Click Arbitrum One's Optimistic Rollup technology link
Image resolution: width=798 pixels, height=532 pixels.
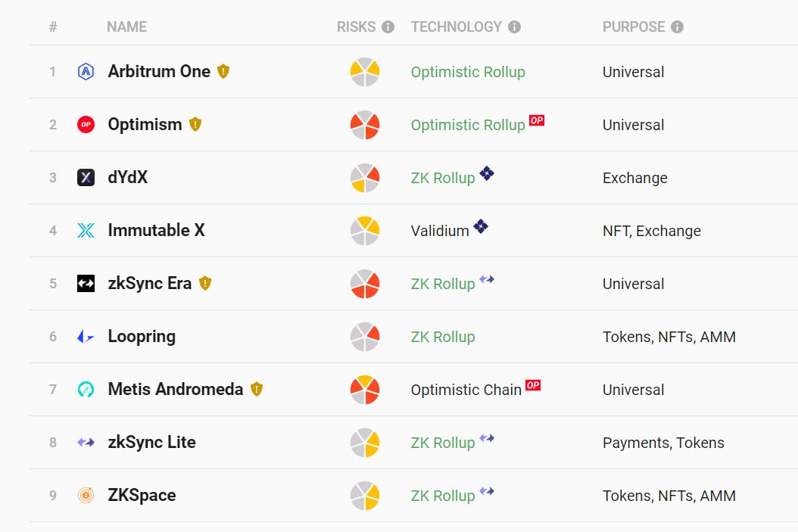coord(468,72)
